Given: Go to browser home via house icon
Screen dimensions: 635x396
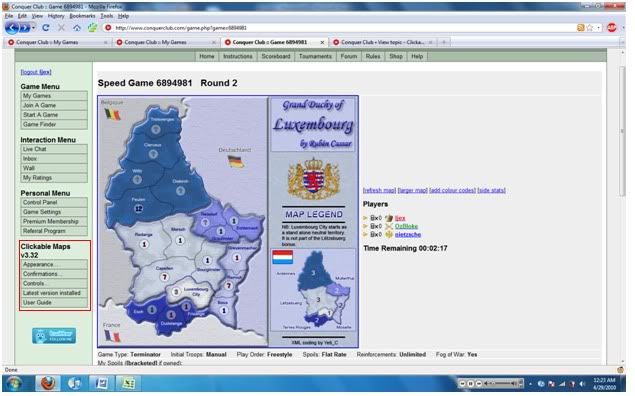Looking at the screenshot, I should click(x=77, y=28).
